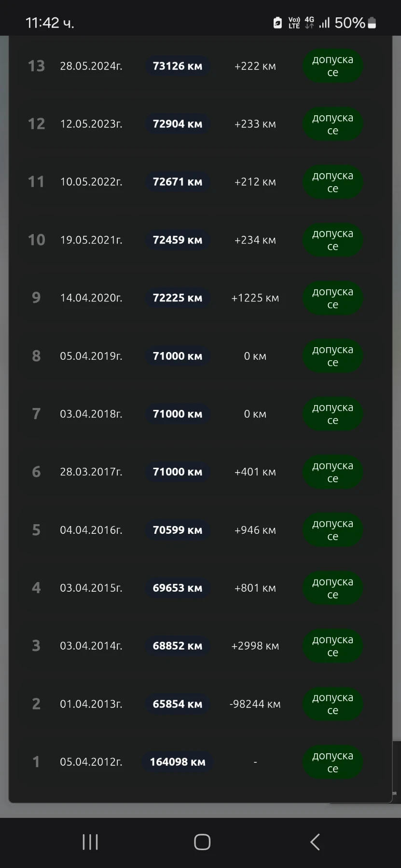Tap the 11:42 clock in status bar

click(50, 23)
